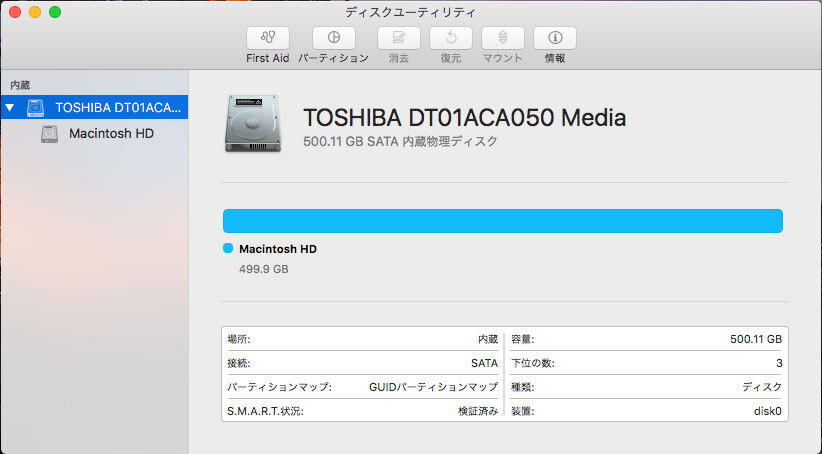Click the Macintosh HD legend label

278,249
